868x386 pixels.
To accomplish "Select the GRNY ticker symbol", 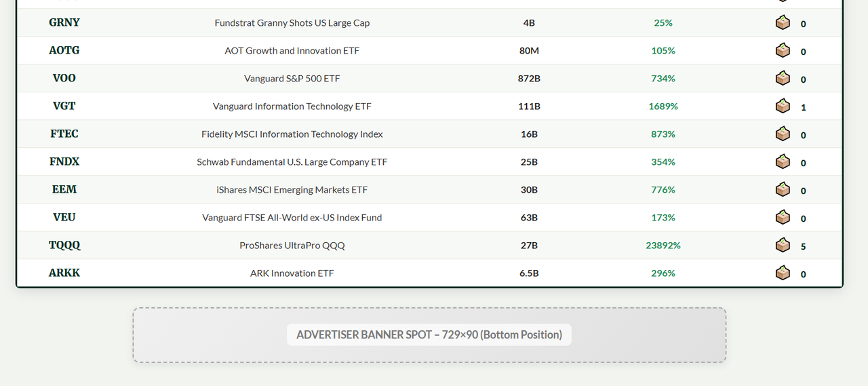I will pos(64,22).
